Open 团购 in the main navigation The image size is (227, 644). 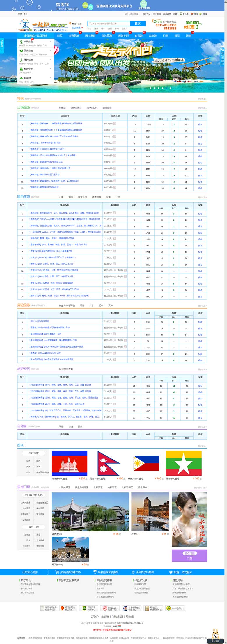point(189,35)
